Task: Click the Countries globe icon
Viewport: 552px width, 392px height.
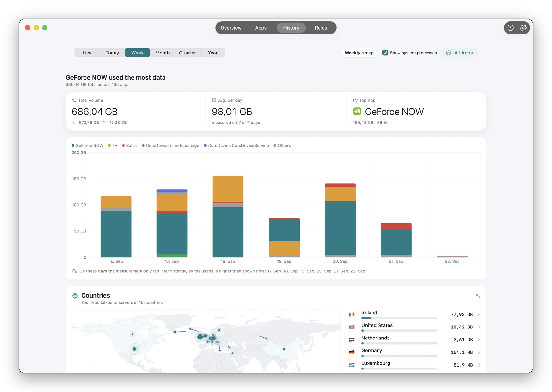Action: 75,296
